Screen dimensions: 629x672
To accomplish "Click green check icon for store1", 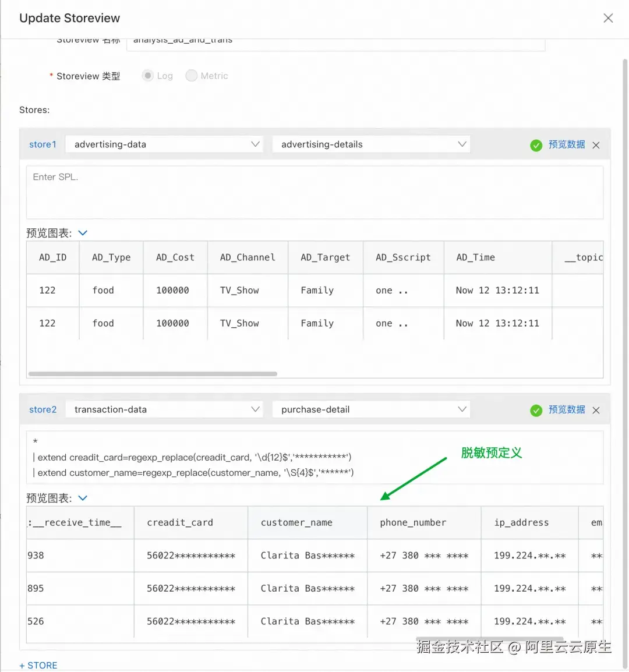I will coord(536,145).
